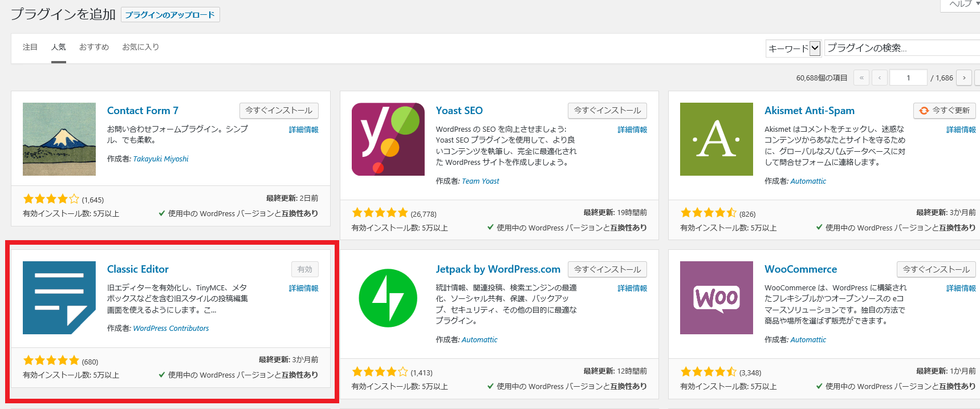Open 詳細情報 for Classic Editor
This screenshot has height=409, width=980.
click(x=304, y=289)
